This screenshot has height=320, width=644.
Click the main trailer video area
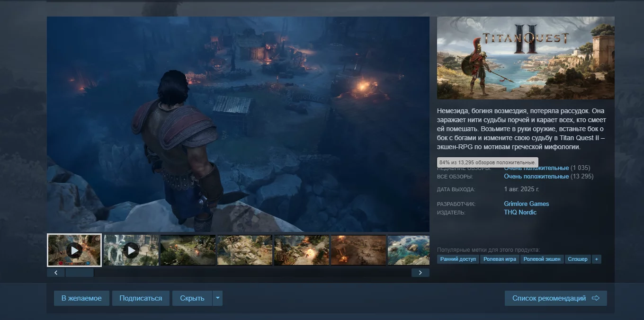[x=238, y=124]
